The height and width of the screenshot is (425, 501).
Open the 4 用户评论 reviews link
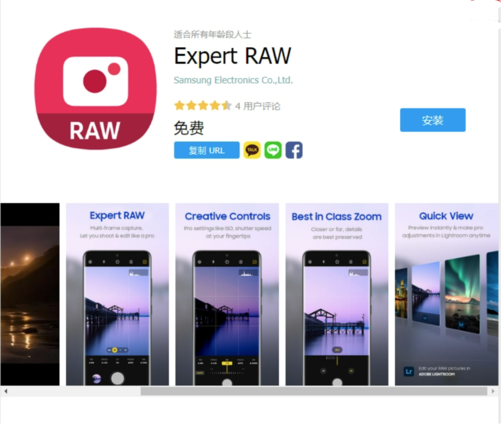(x=258, y=106)
